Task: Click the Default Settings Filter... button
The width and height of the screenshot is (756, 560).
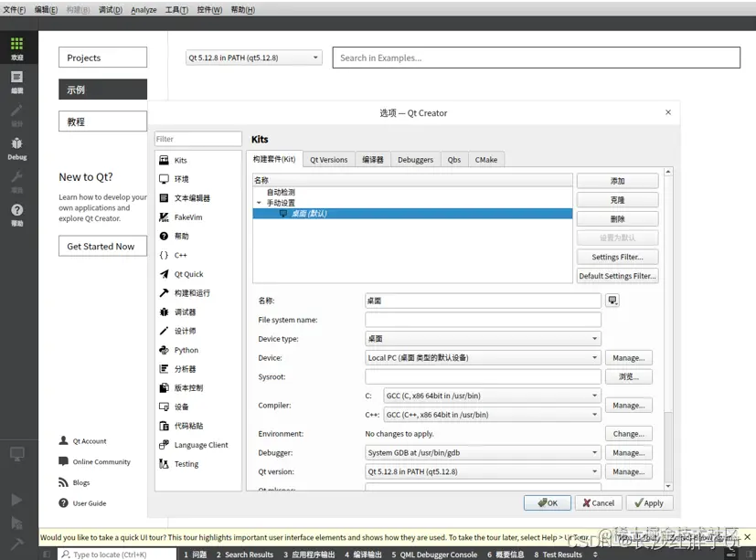Action: (x=618, y=276)
